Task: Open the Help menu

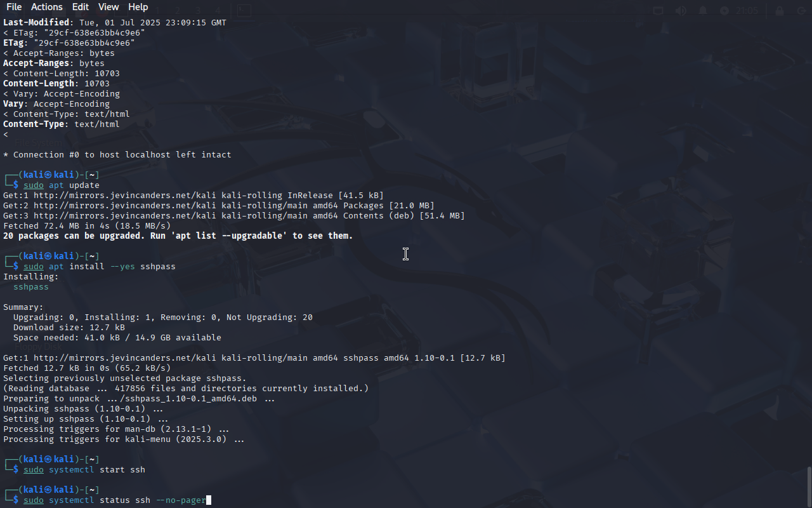Action: click(x=138, y=7)
